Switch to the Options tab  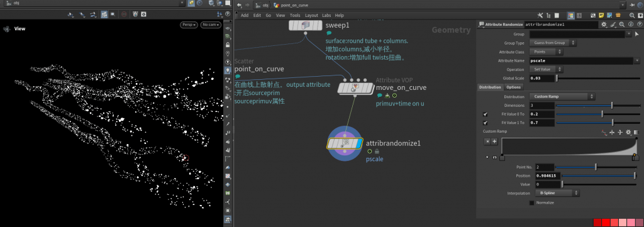(x=513, y=87)
